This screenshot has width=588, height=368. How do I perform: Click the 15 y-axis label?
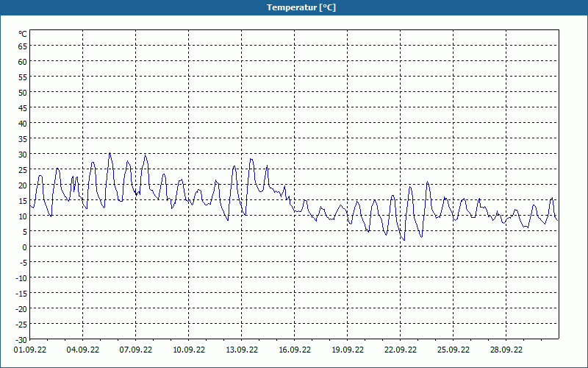[x=23, y=200]
